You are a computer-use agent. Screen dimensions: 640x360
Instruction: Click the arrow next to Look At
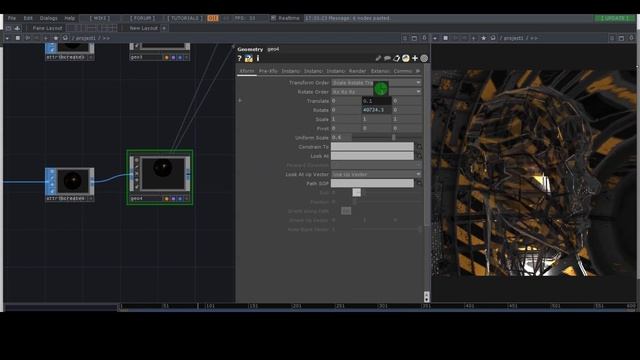tap(419, 156)
